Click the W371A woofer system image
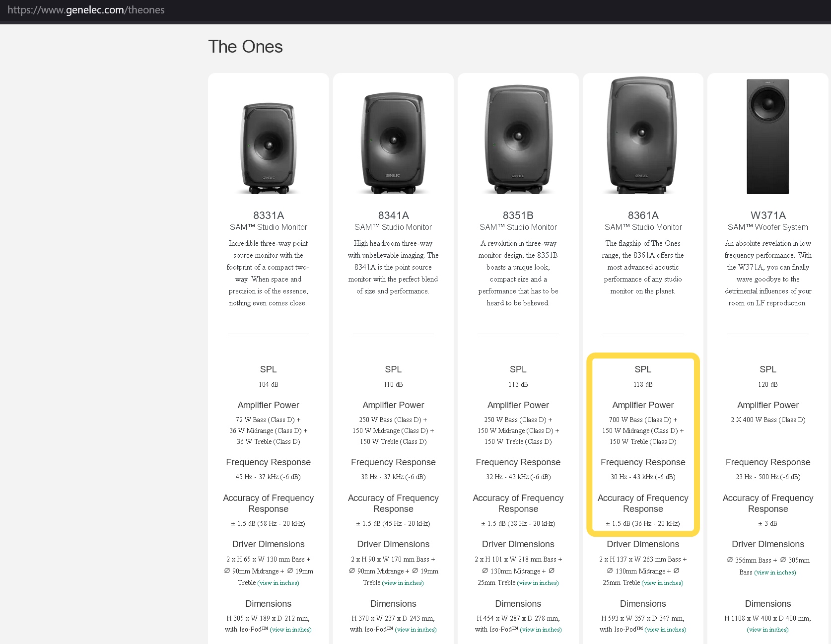Image resolution: width=831 pixels, height=644 pixels. 767,137
